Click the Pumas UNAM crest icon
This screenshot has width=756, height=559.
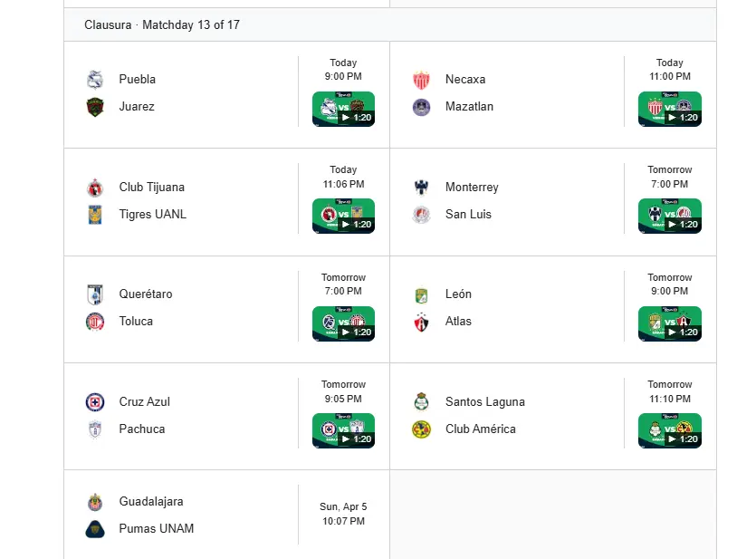coord(95,528)
